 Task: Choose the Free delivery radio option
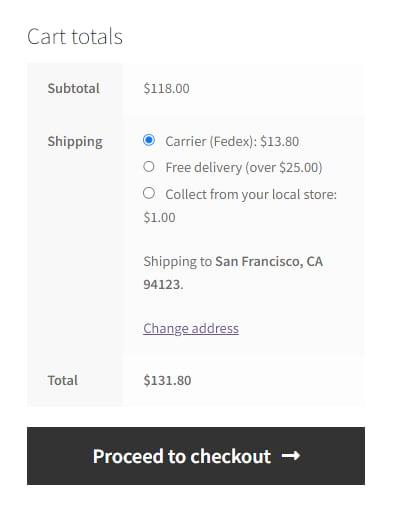tap(149, 166)
